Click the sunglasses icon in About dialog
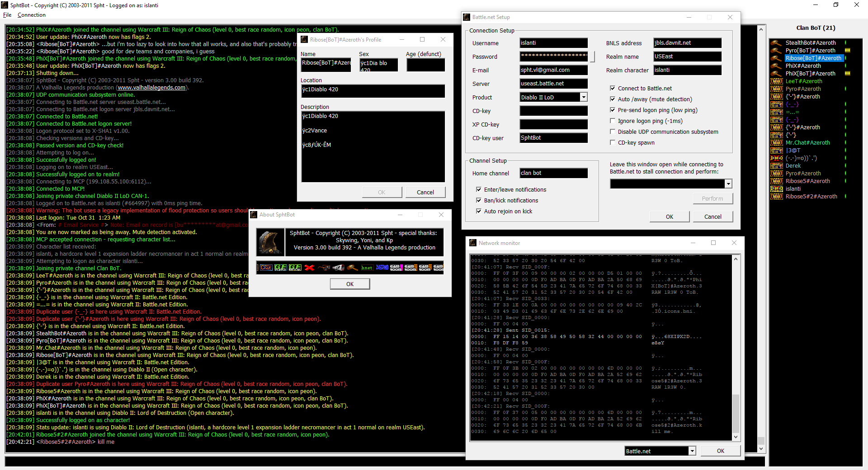The width and height of the screenshot is (868, 470). pos(324,268)
